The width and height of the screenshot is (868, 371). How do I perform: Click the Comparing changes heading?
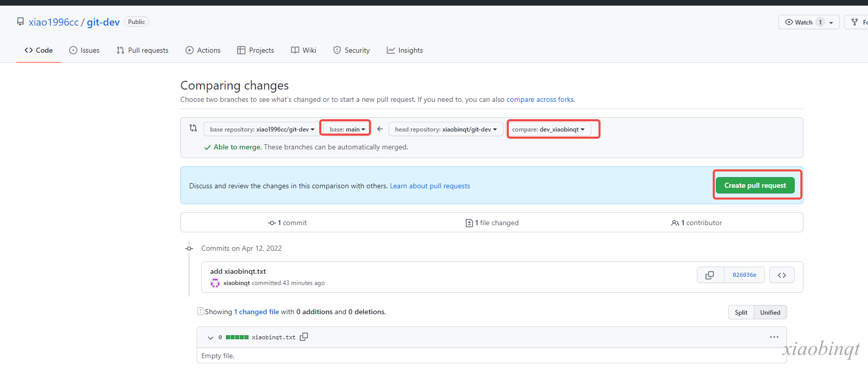pos(234,85)
